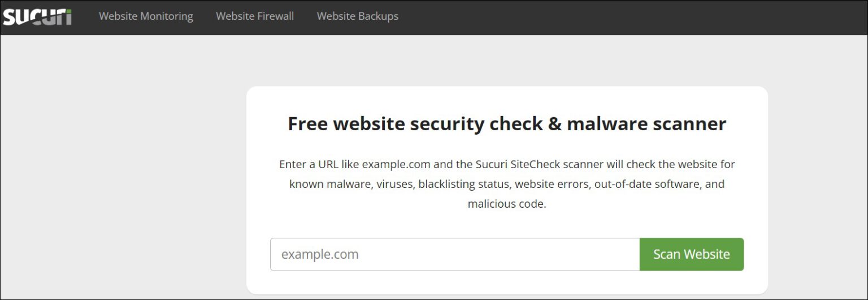Click the Sucuri SiteCheck description paragraph
The height and width of the screenshot is (300, 868).
coord(507,184)
